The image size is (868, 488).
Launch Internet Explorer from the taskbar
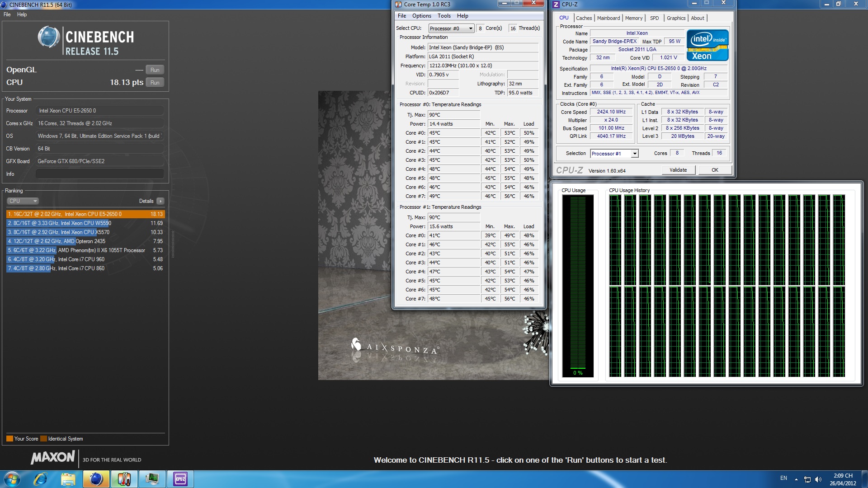coord(40,479)
